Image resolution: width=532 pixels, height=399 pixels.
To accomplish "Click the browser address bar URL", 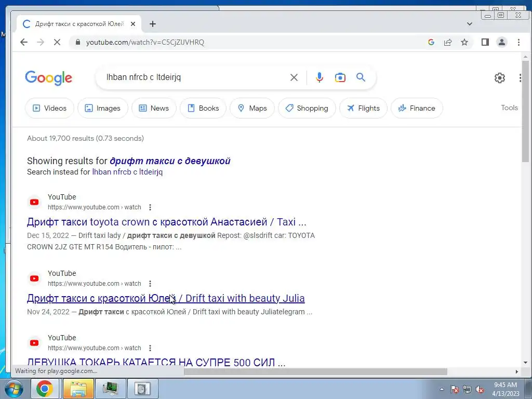I will click(145, 42).
